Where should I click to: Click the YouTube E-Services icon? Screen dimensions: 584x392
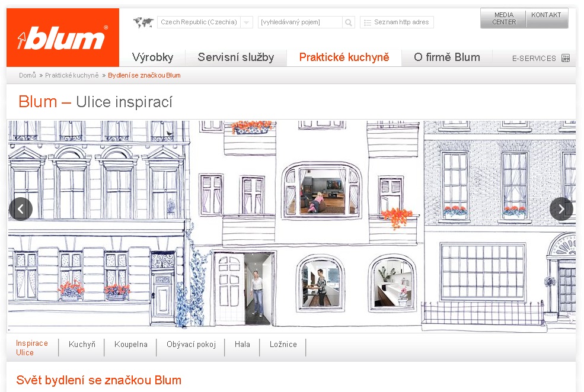(x=566, y=58)
